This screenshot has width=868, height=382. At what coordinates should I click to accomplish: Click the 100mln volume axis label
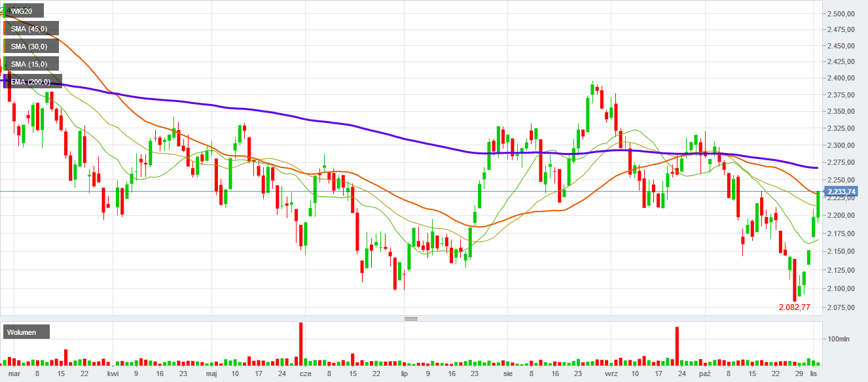840,339
